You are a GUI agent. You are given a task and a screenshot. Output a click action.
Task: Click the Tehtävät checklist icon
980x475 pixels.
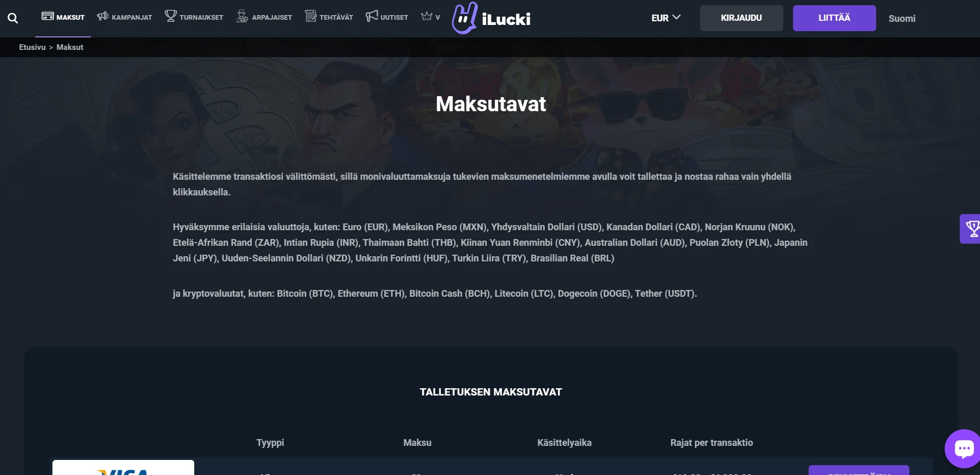pyautogui.click(x=311, y=16)
